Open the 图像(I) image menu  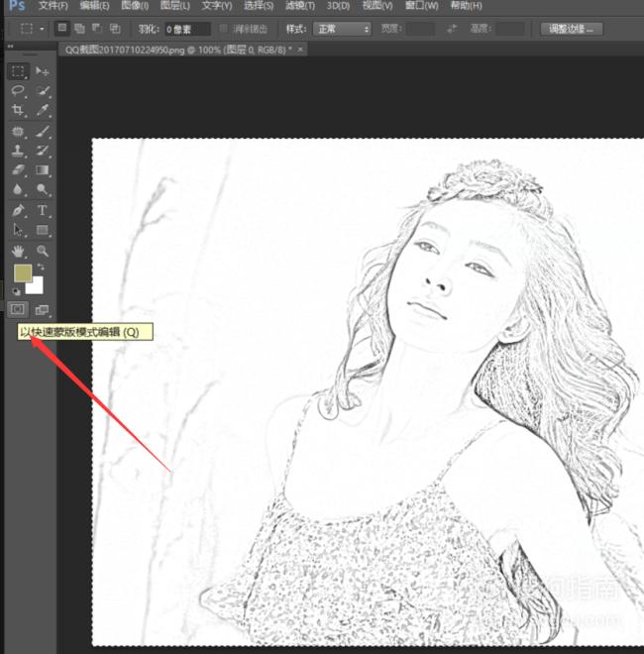pyautogui.click(x=135, y=6)
